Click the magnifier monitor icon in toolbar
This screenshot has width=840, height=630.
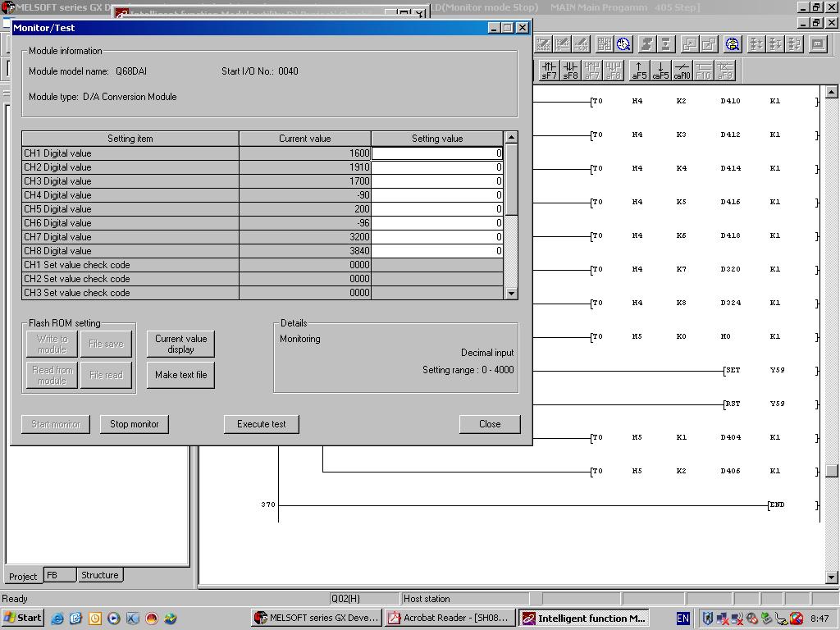click(x=623, y=44)
